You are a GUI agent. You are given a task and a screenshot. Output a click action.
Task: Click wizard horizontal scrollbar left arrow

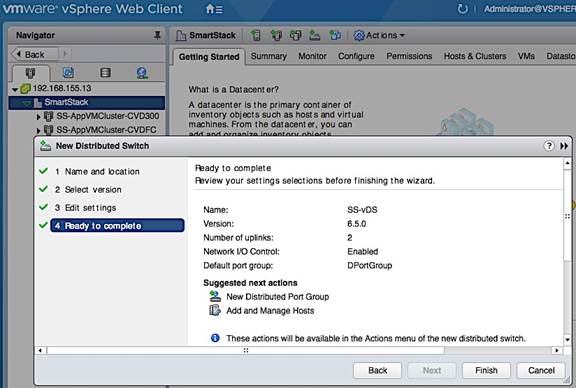(40, 351)
